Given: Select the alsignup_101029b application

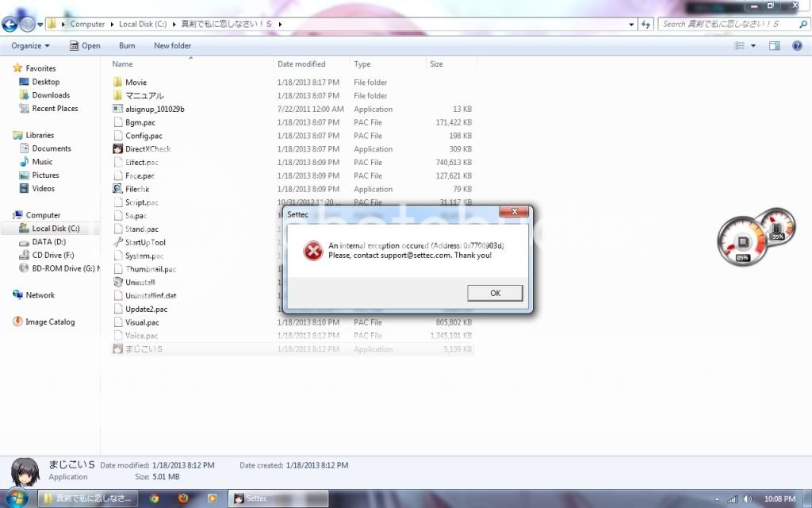Looking at the screenshot, I should coord(155,109).
